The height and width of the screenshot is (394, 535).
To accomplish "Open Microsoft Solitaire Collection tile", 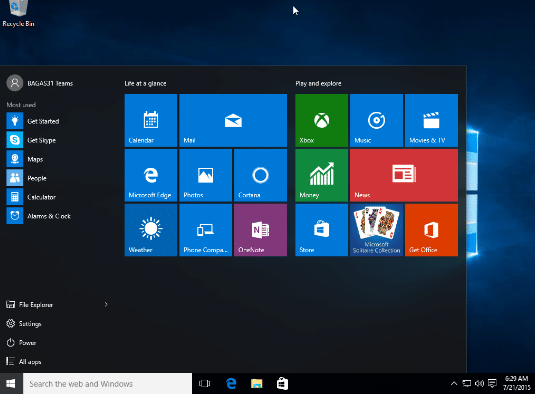I will click(x=376, y=230).
